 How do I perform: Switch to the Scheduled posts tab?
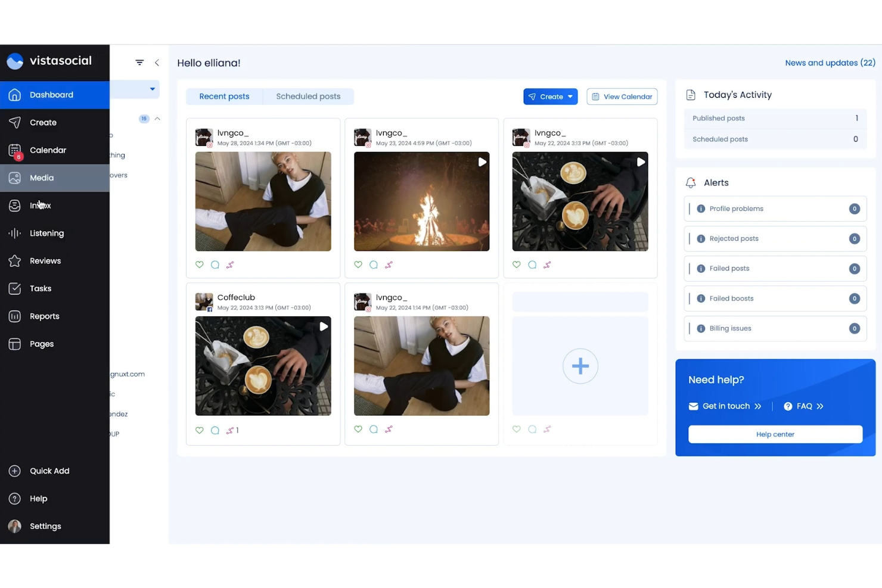point(308,96)
